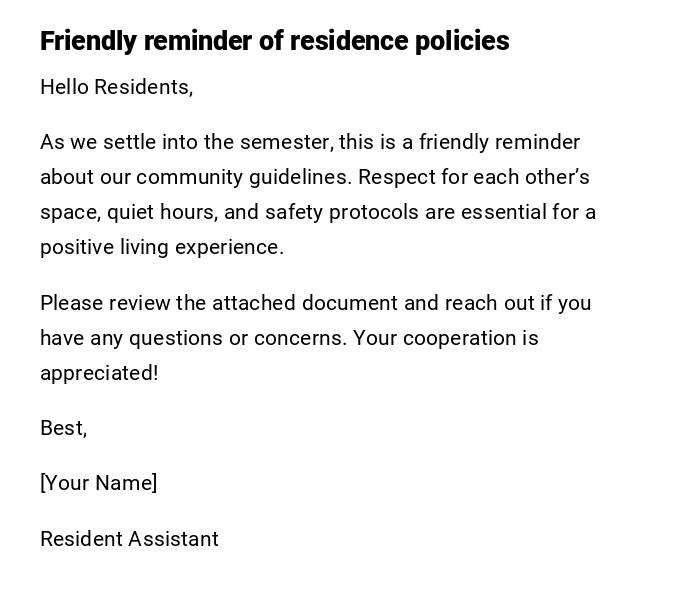Click the word 'Respect' in first paragraph

tap(394, 177)
